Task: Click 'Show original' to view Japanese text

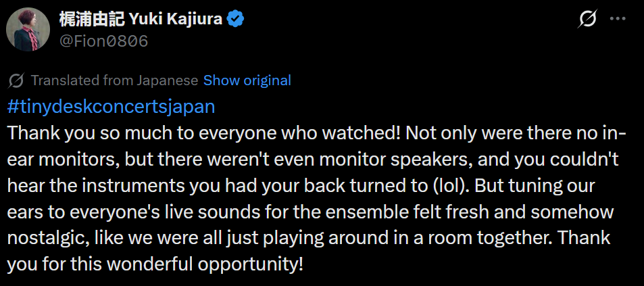Action: (247, 80)
